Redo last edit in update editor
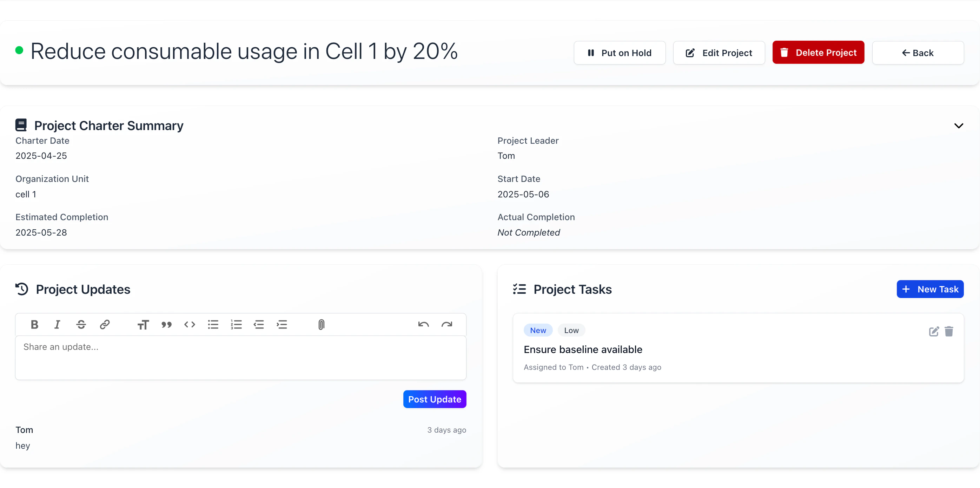The height and width of the screenshot is (488, 980). 446,325
